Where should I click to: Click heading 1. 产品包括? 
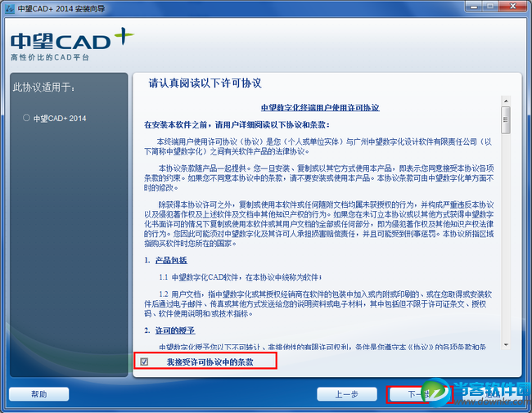coord(165,260)
